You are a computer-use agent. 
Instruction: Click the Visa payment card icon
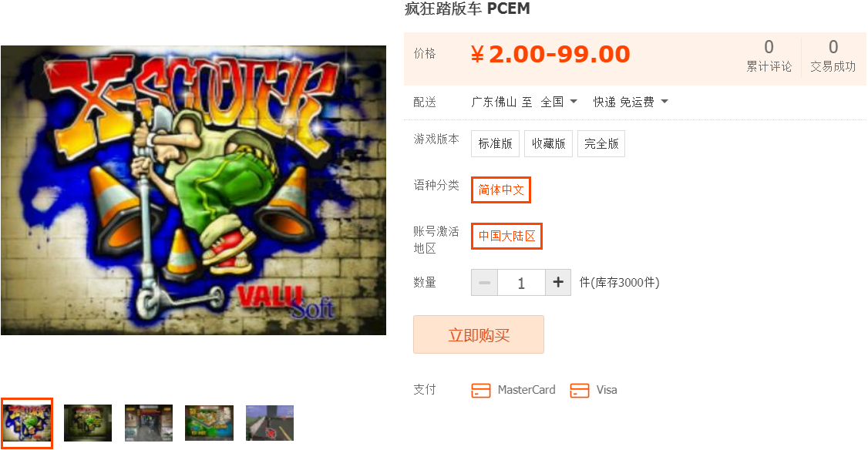(x=579, y=390)
